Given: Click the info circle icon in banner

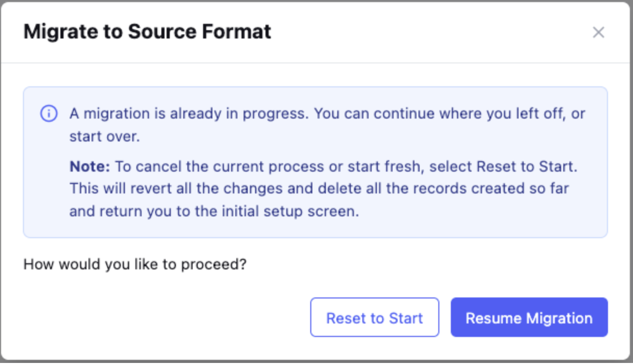Looking at the screenshot, I should pyautogui.click(x=49, y=113).
